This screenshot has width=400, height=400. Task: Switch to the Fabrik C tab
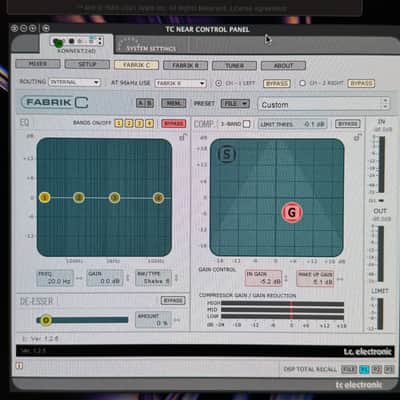136,65
